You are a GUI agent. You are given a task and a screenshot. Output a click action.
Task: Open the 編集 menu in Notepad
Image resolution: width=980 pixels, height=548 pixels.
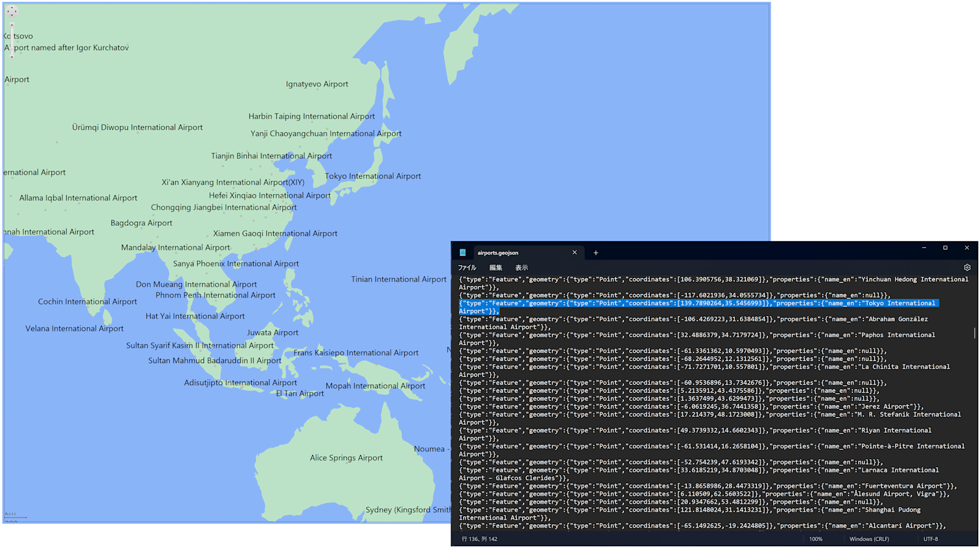496,268
